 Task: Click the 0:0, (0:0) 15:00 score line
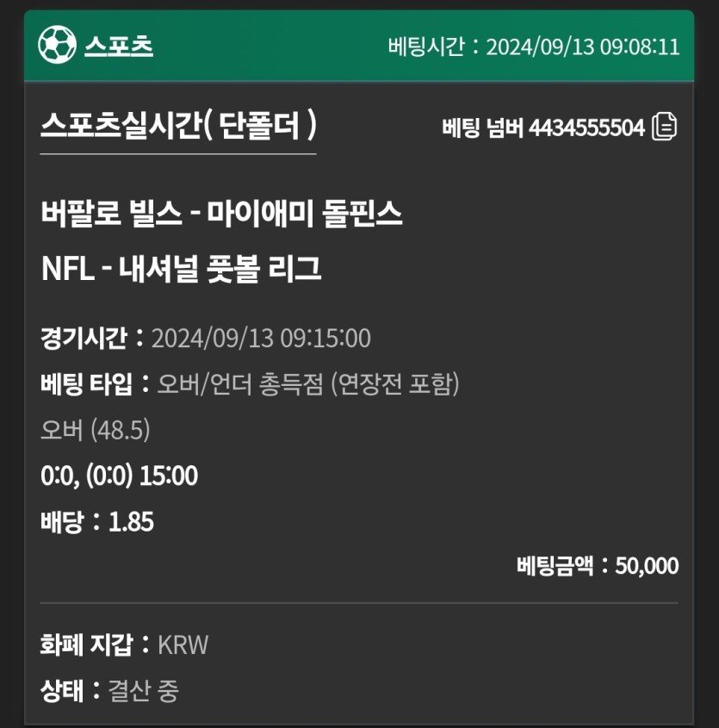coord(119,476)
